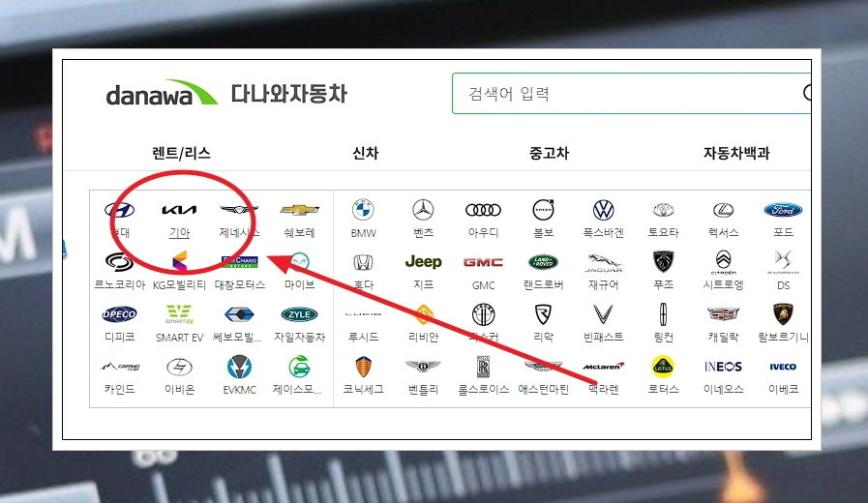Select the Lamborghini (람보르기니) logo

[783, 314]
